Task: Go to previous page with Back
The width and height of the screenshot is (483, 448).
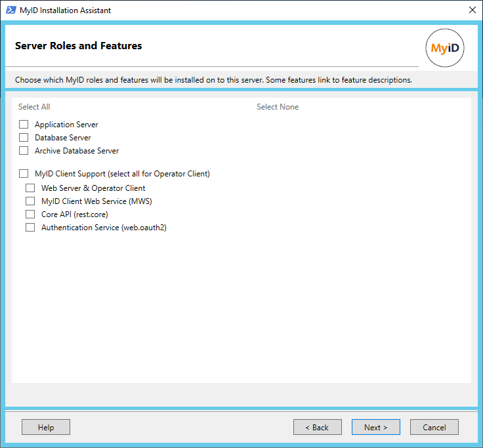Action: [x=317, y=428]
